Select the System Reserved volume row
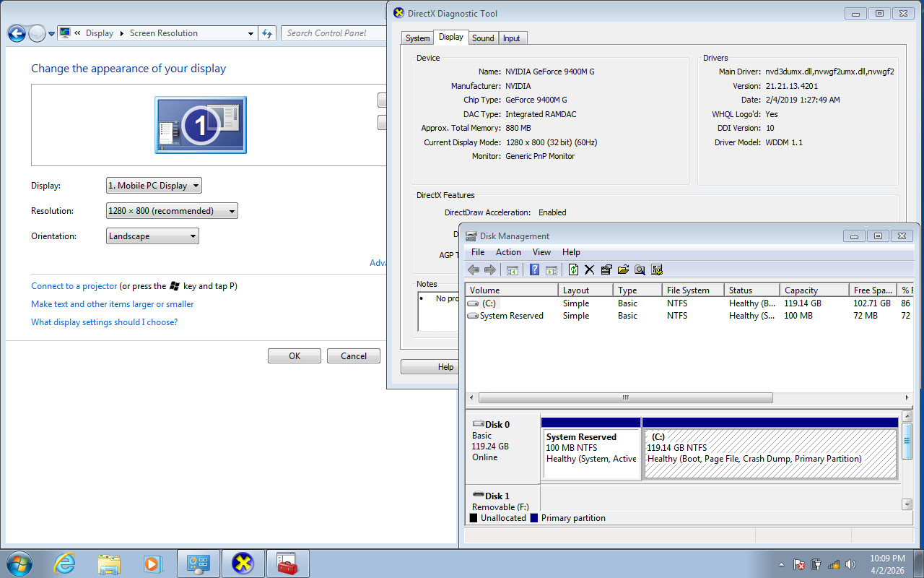Viewport: 924px width, 578px height. click(689, 316)
